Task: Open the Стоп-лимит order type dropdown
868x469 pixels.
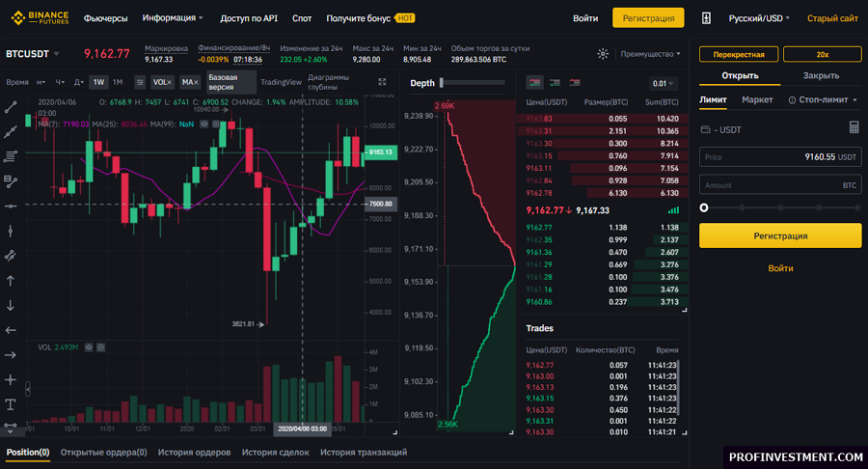Action: (823, 99)
